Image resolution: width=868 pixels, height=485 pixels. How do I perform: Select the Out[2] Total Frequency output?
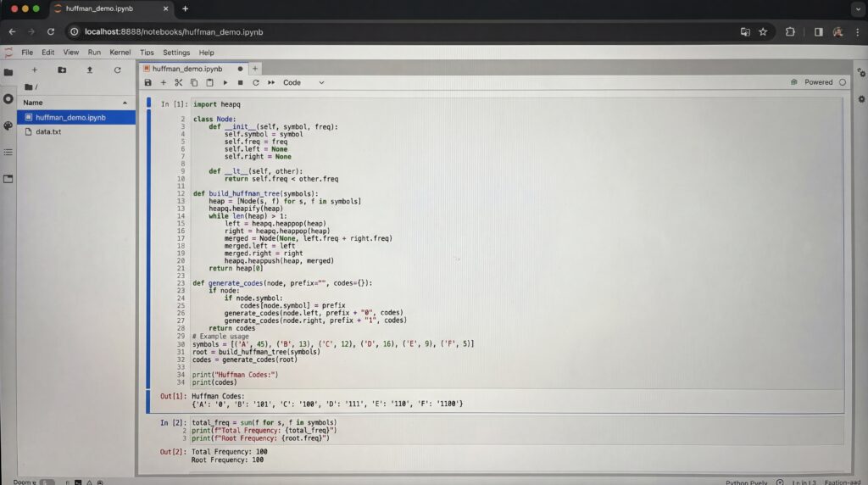click(229, 455)
